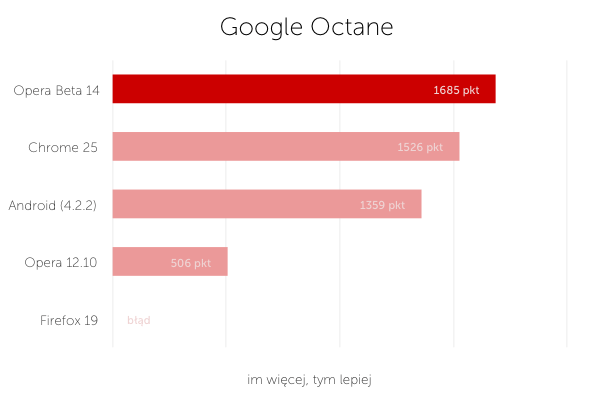Viewport: 608px width, 406px height.
Task: Click the błąd label for Firefox
Action: 139,320
